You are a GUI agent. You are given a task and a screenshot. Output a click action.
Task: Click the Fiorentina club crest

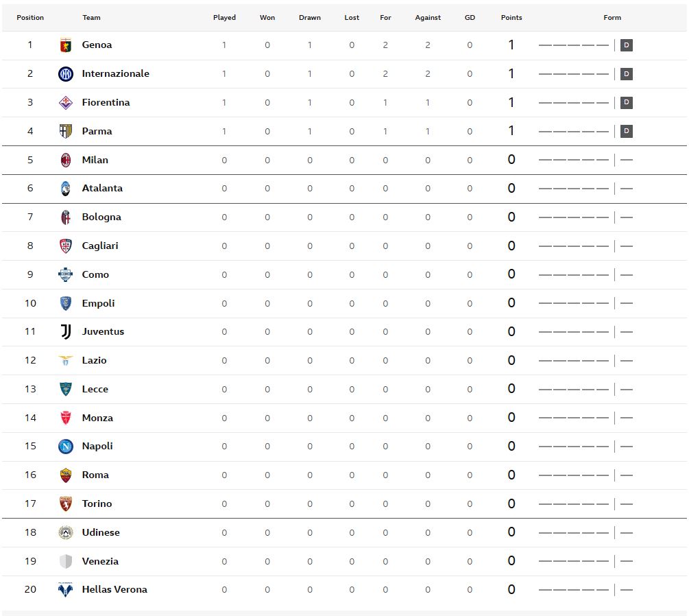pos(66,102)
